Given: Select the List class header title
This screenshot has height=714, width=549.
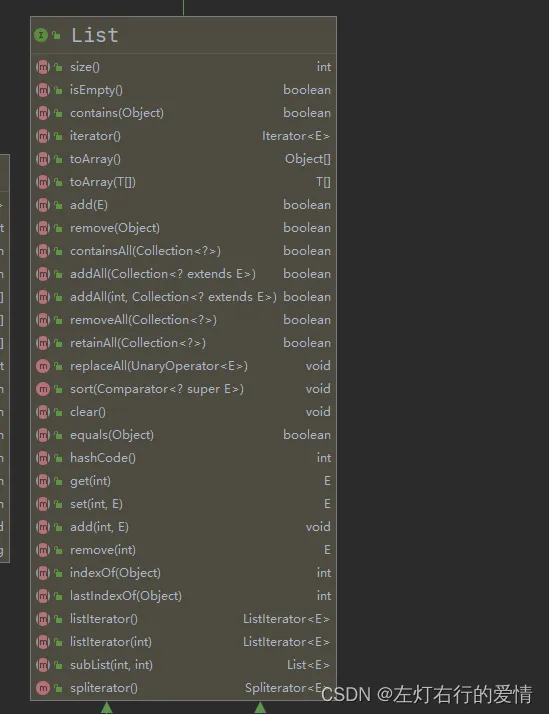Looking at the screenshot, I should pyautogui.click(x=95, y=35).
